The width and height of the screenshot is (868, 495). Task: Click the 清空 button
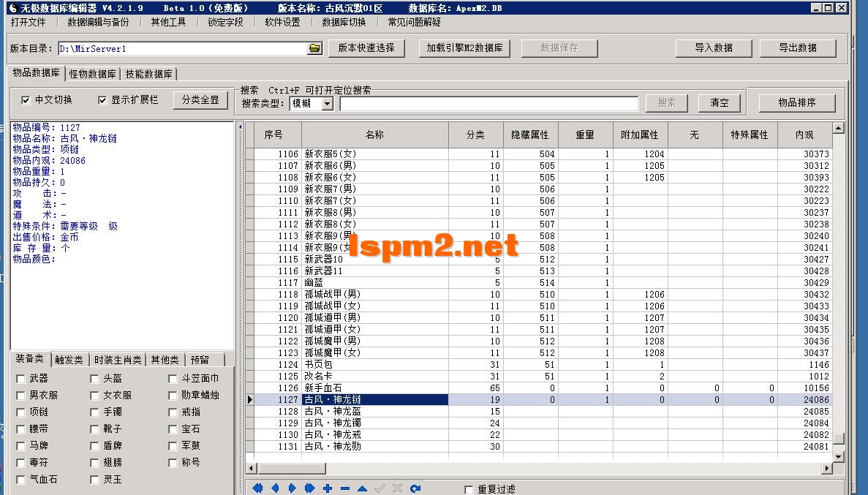(719, 103)
